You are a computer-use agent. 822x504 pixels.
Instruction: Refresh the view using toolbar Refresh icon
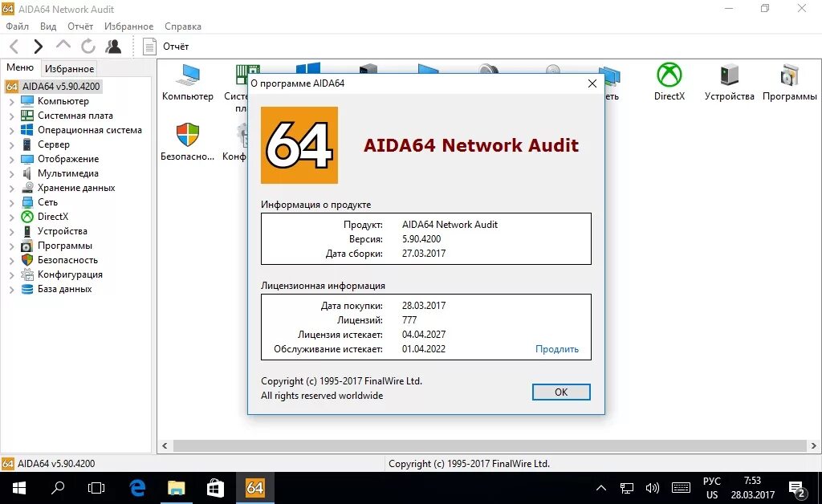coord(88,47)
